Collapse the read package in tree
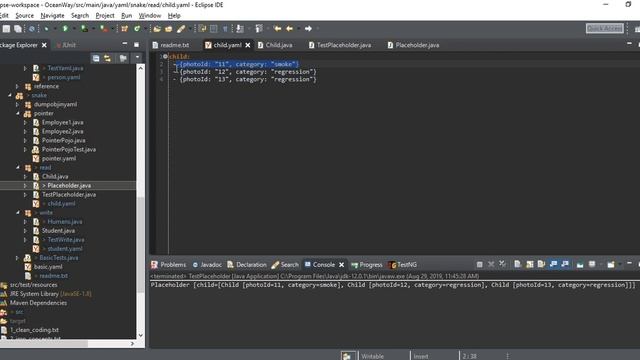 click(x=18, y=167)
